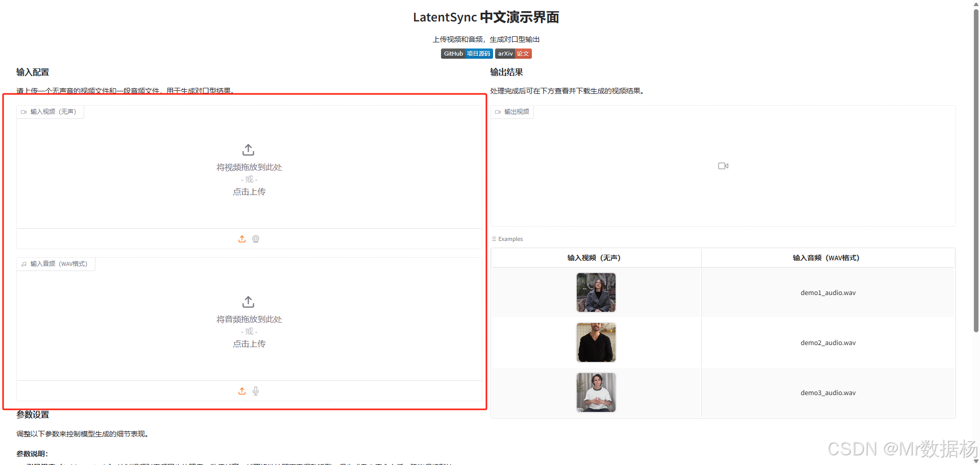Click the Examples list icon
980x465 pixels.
[494, 239]
